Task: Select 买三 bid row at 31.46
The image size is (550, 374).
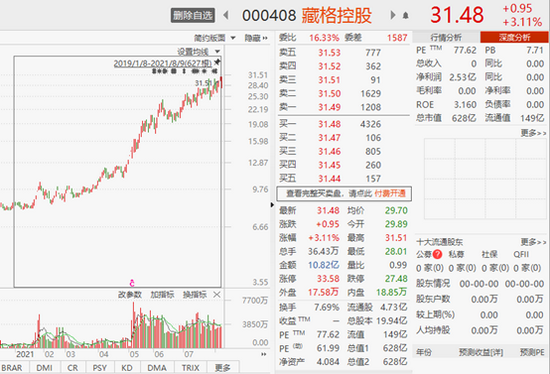Action: (x=344, y=152)
